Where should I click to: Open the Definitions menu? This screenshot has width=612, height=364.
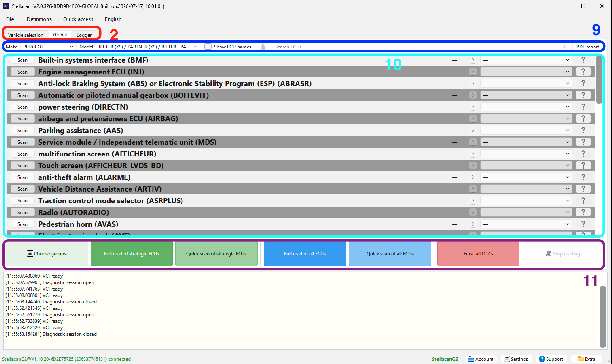click(x=39, y=19)
